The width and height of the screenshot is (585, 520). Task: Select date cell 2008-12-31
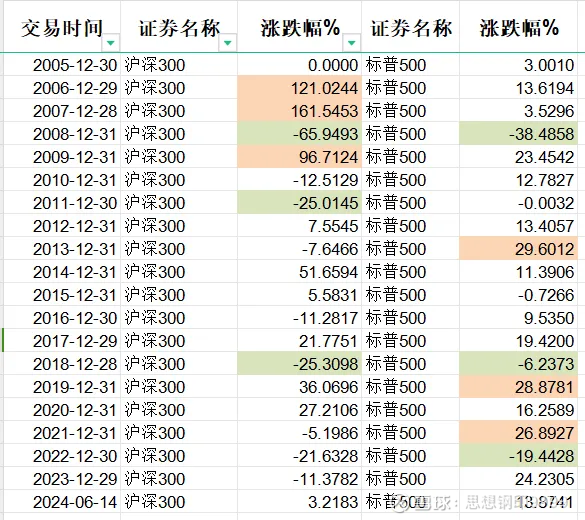click(62, 134)
